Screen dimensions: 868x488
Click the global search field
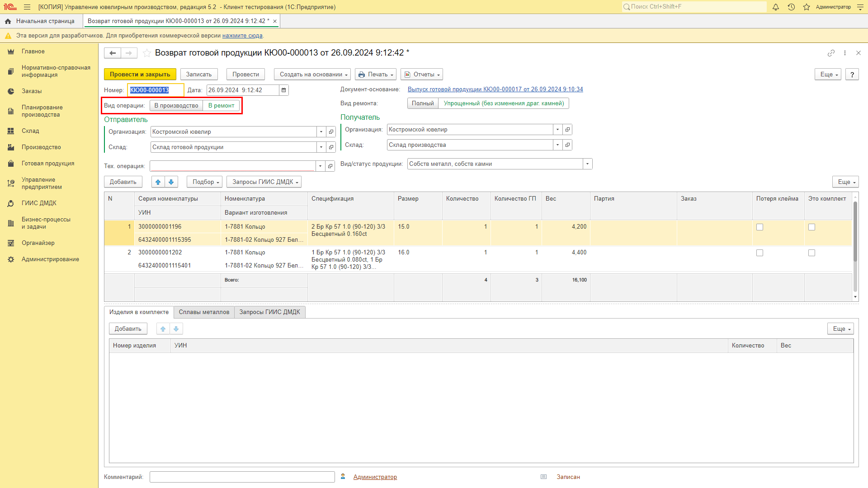694,7
